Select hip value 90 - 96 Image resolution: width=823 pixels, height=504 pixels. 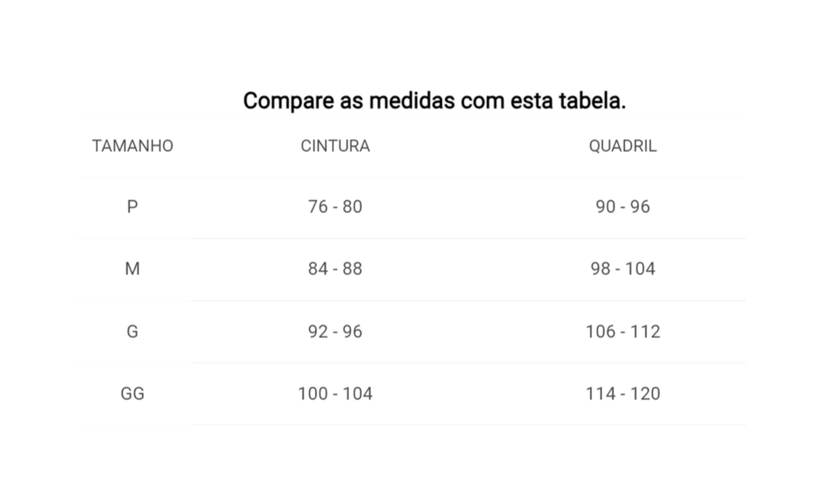[x=623, y=206]
